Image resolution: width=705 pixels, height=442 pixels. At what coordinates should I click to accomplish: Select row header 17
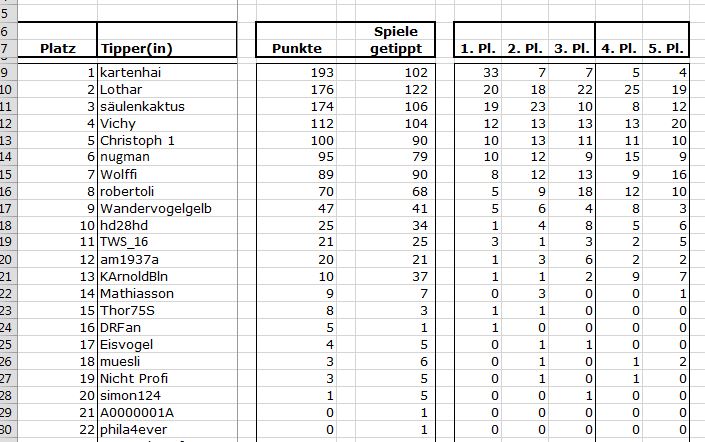pos(7,208)
